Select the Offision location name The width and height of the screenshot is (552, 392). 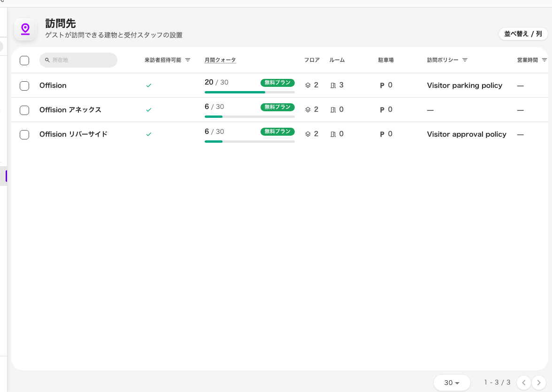(53, 85)
